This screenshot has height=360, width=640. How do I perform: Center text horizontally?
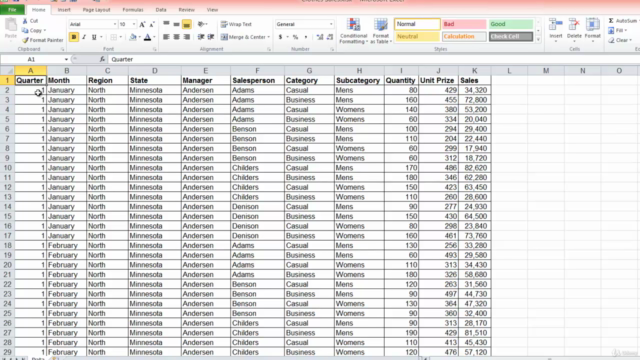176,37
